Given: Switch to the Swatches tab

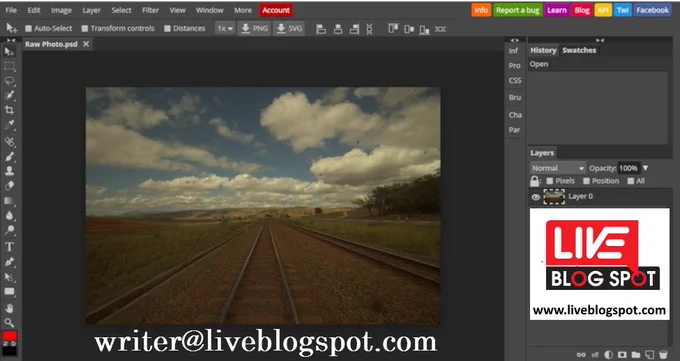Looking at the screenshot, I should click(579, 50).
